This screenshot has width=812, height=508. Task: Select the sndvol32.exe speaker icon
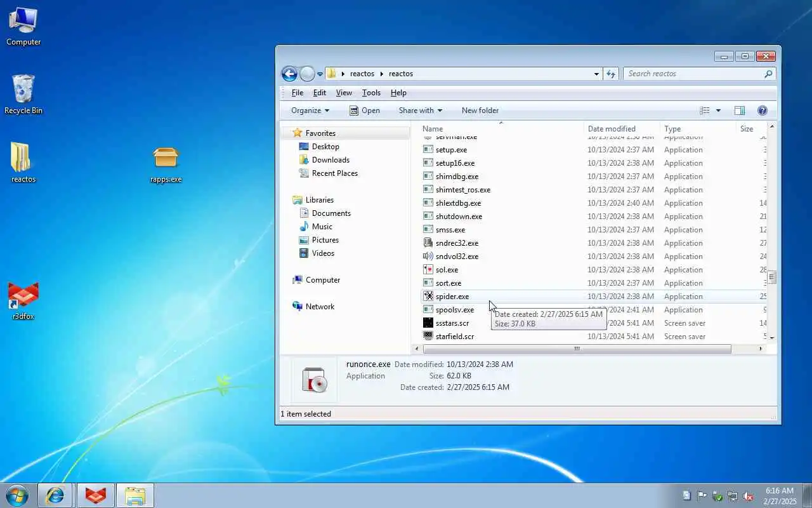[x=428, y=257]
